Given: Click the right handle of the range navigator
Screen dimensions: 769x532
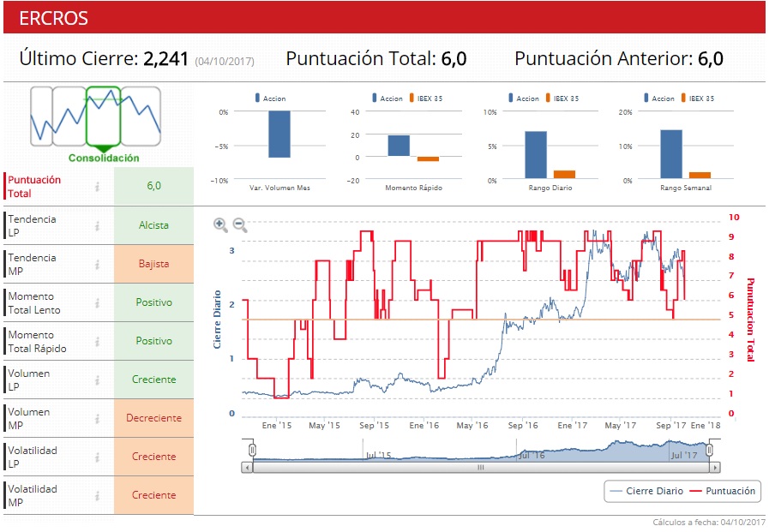Looking at the screenshot, I should coord(709,450).
